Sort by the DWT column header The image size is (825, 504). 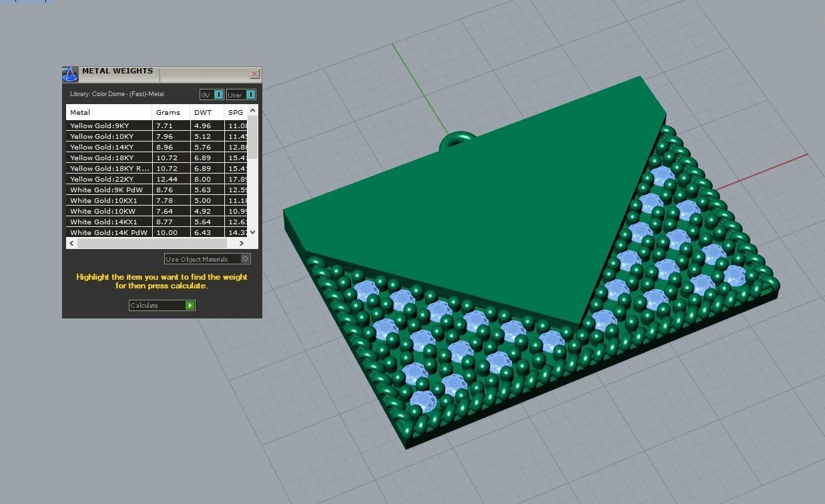coord(207,112)
